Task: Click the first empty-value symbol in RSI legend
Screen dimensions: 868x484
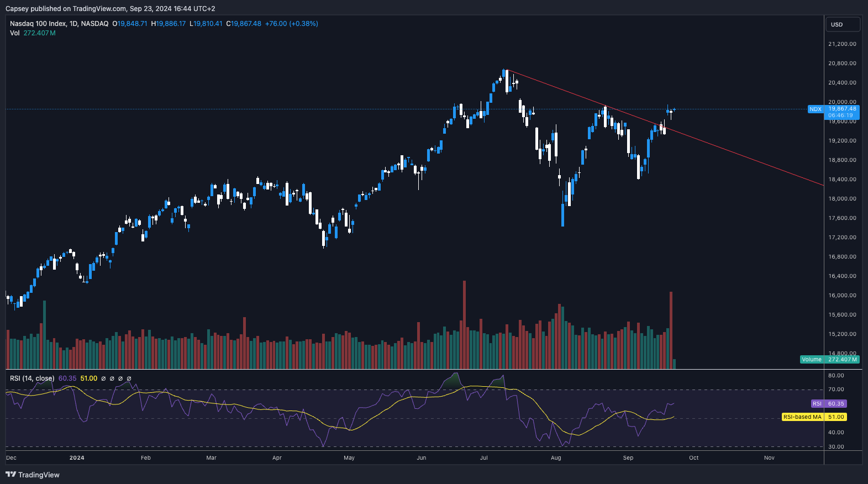Action: 103,378
